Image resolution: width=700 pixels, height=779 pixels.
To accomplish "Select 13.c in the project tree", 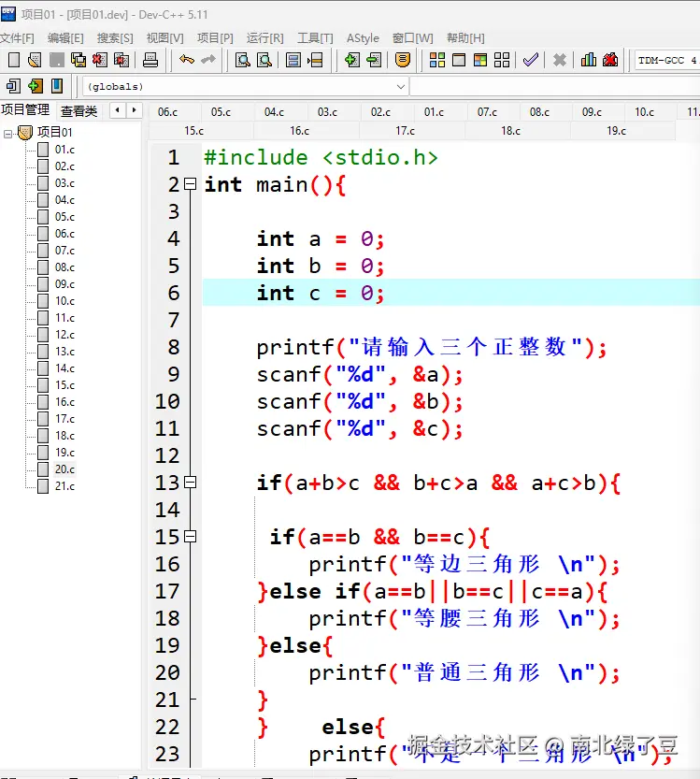I will 64,352.
